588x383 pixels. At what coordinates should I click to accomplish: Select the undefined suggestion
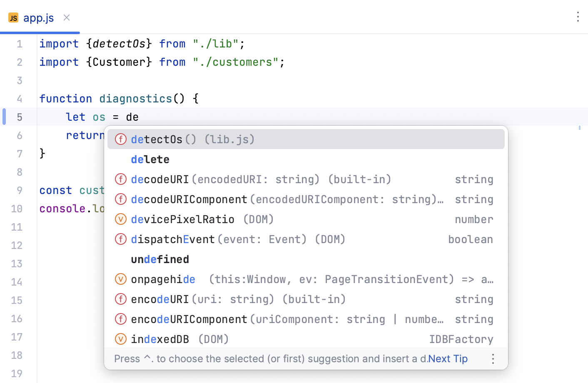(160, 259)
